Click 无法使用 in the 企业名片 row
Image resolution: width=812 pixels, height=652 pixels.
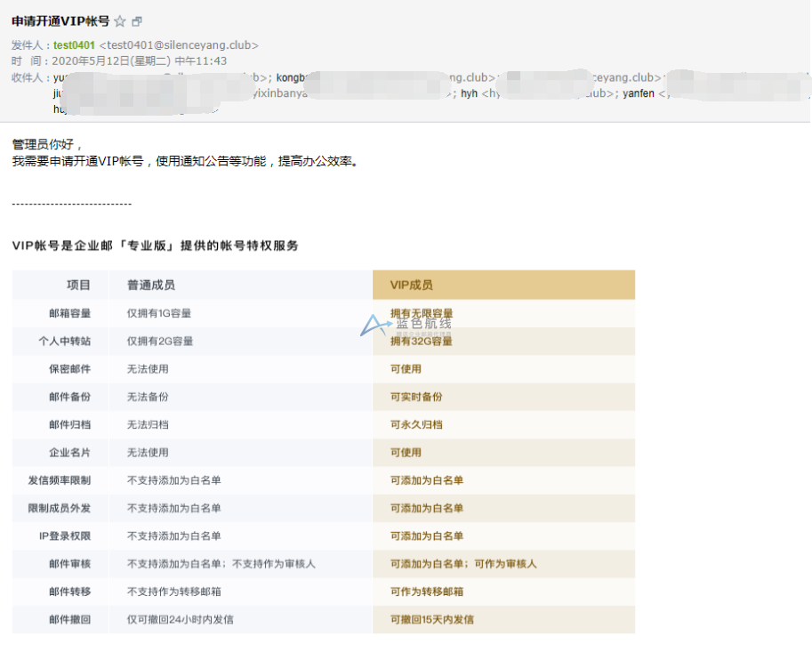149,453
